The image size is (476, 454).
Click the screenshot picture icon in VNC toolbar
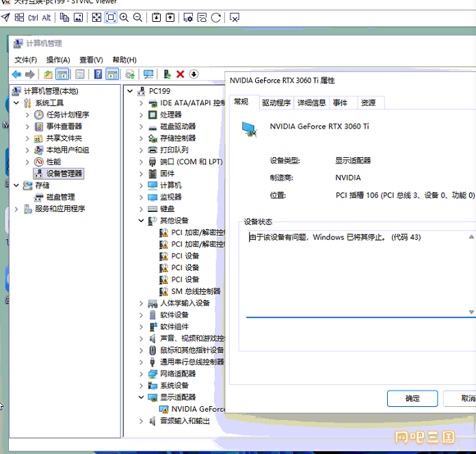click(x=79, y=18)
